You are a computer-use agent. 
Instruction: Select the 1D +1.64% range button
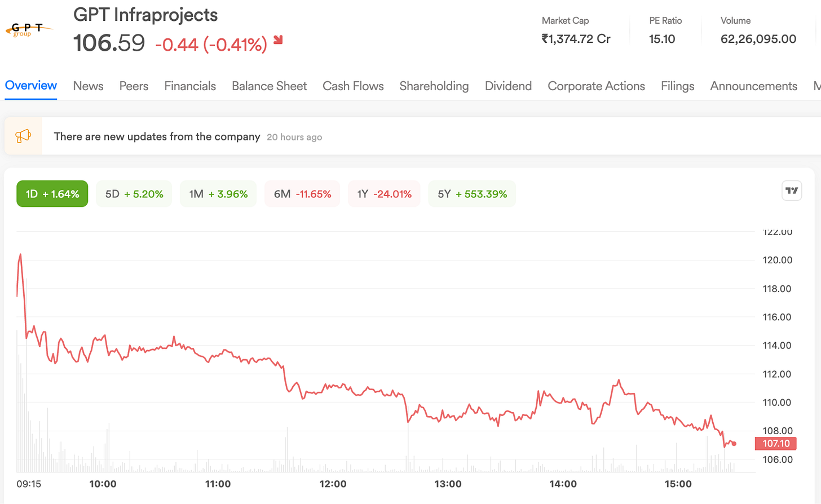[52, 194]
